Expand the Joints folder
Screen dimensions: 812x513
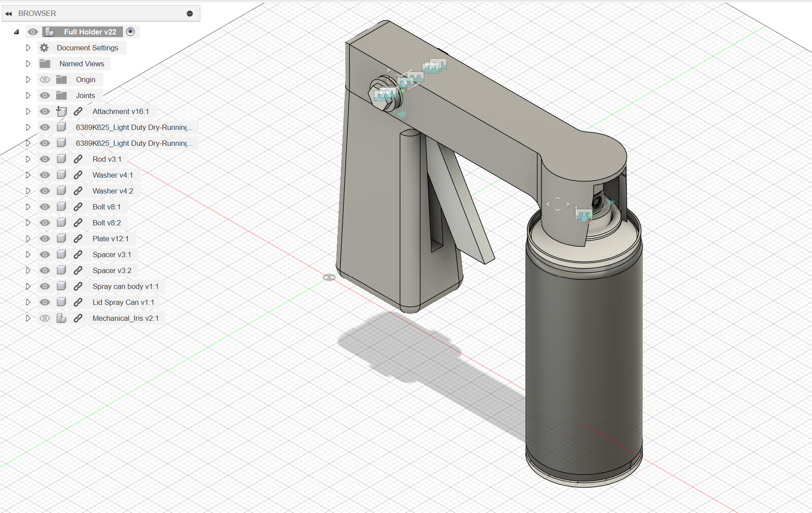coord(28,95)
